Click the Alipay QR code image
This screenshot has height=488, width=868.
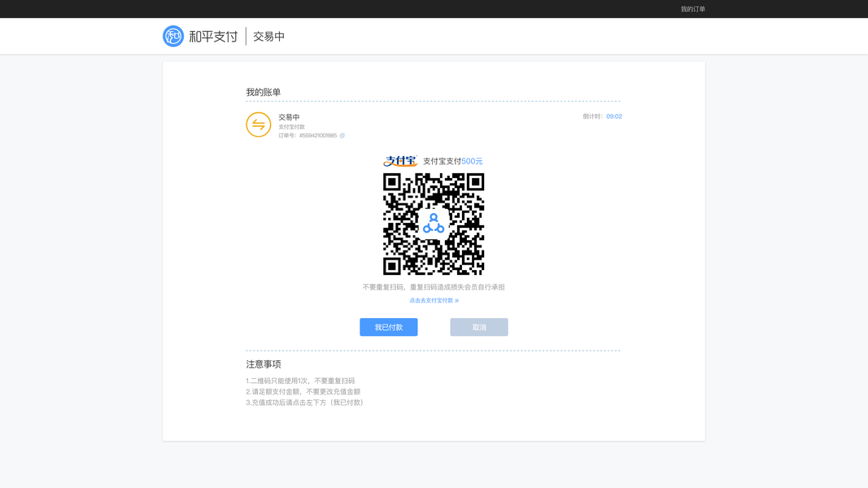pyautogui.click(x=434, y=224)
